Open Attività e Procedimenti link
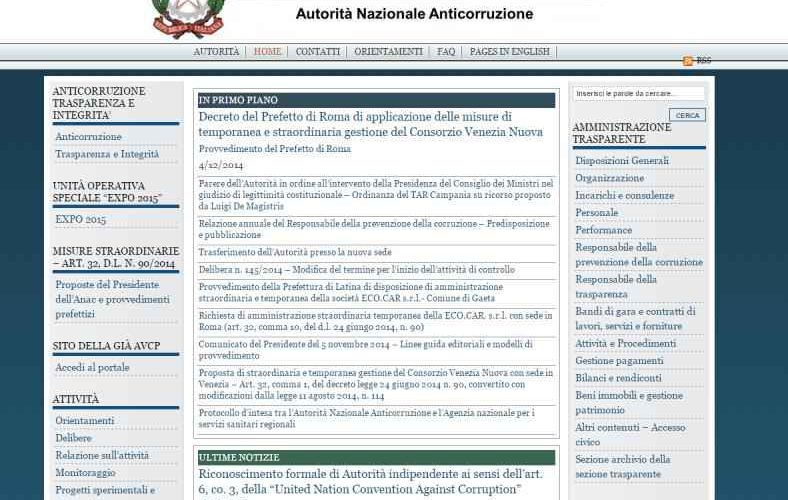The height and width of the screenshot is (500, 788). point(625,343)
